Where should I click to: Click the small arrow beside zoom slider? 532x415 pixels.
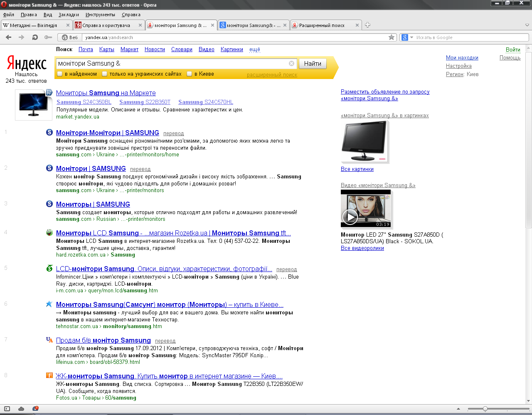coord(458,409)
